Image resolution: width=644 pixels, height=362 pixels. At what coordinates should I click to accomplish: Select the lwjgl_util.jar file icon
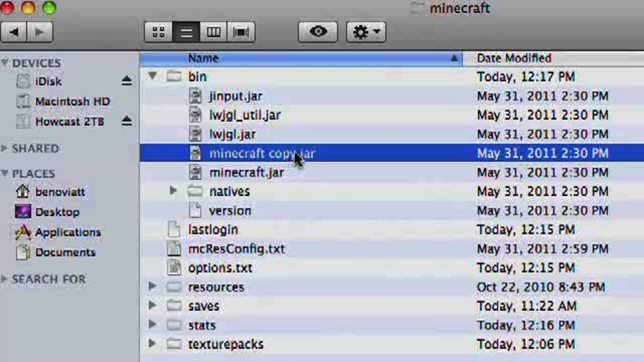pos(195,115)
